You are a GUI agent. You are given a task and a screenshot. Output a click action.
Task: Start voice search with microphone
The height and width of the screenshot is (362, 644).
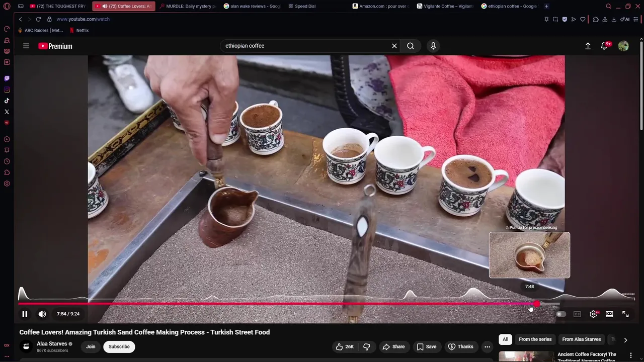click(x=433, y=46)
